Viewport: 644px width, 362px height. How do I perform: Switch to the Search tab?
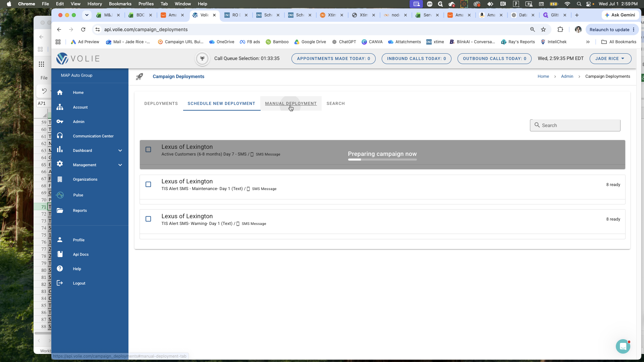tap(336, 104)
